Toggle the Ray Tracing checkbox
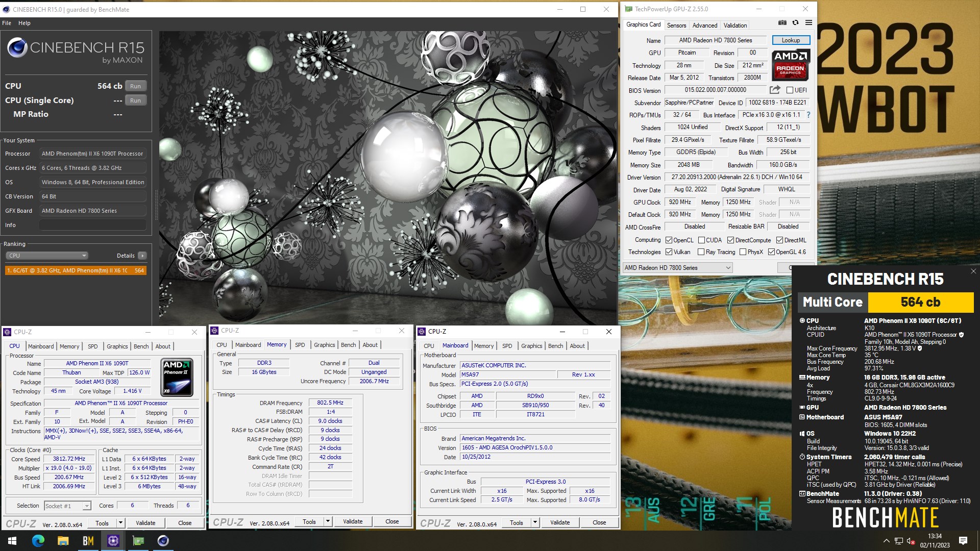 click(x=701, y=252)
